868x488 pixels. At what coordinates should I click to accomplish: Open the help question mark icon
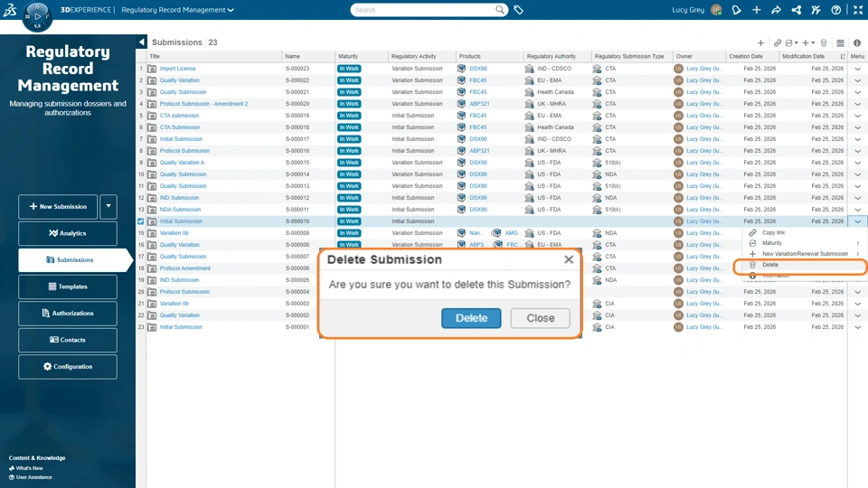tap(835, 10)
